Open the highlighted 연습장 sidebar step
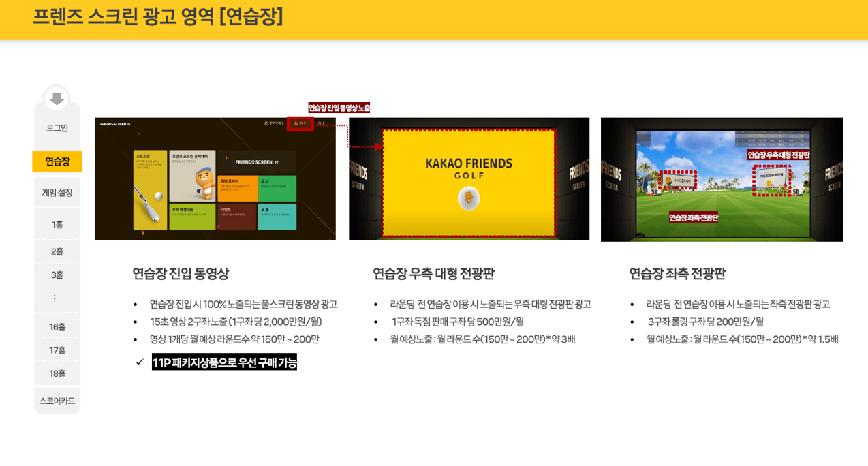868x466 pixels. click(57, 161)
